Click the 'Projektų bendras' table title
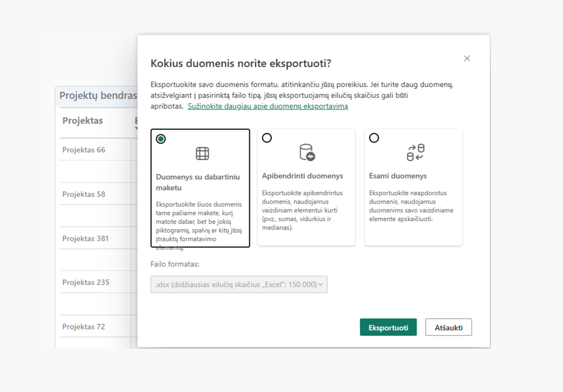Image resolution: width=563 pixels, height=392 pixels. (98, 96)
